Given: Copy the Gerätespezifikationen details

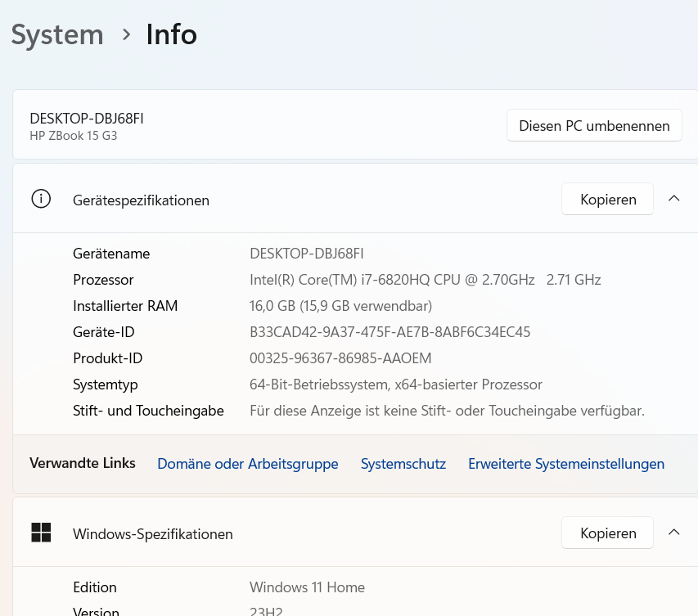Looking at the screenshot, I should [x=608, y=199].
